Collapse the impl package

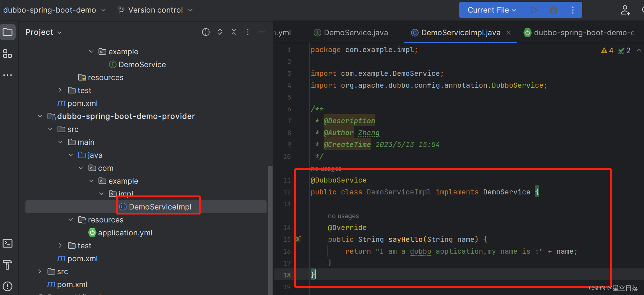101,194
